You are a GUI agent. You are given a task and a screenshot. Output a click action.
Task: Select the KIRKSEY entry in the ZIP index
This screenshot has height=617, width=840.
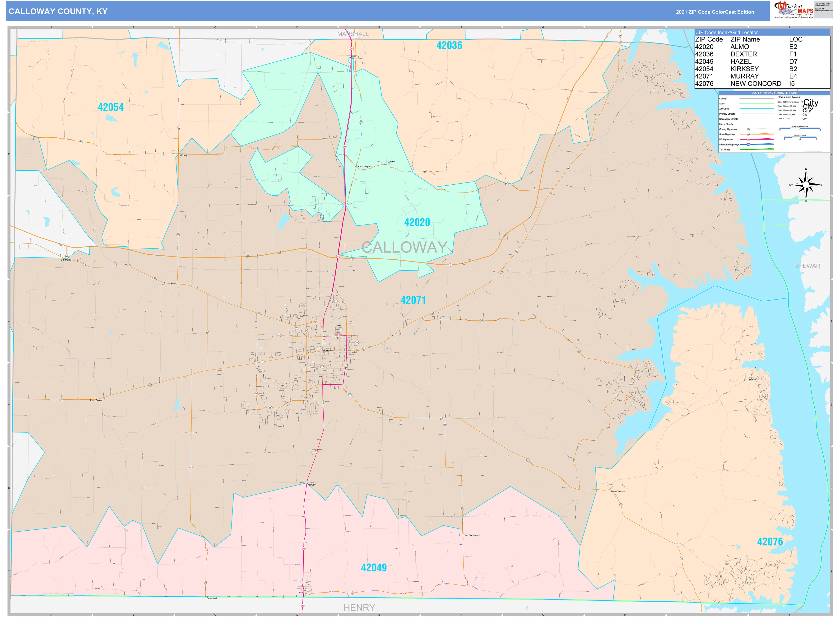tap(744, 69)
